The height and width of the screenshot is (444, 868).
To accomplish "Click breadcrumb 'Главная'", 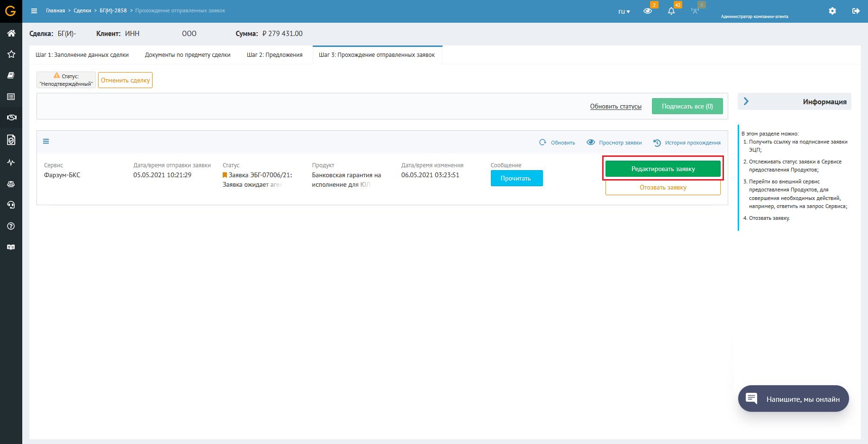I will click(x=55, y=10).
